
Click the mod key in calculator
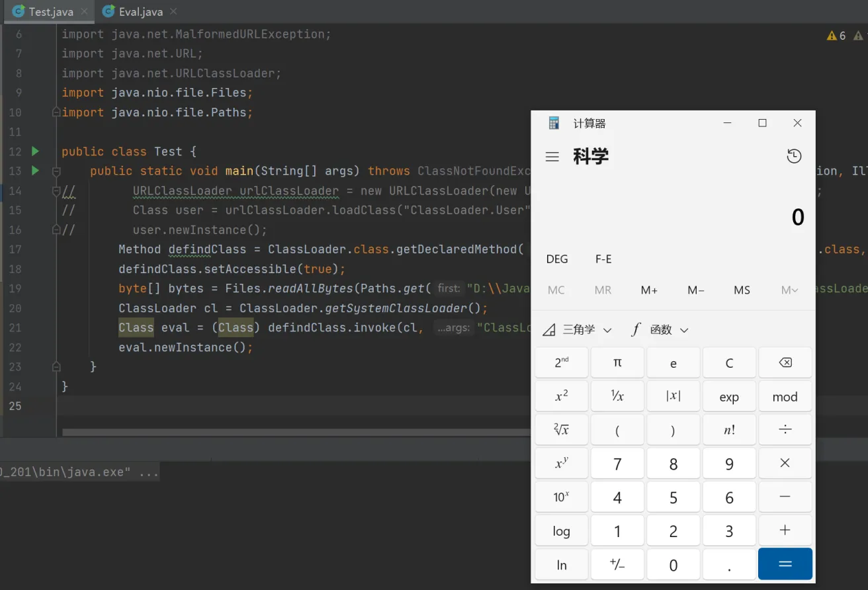pos(785,396)
